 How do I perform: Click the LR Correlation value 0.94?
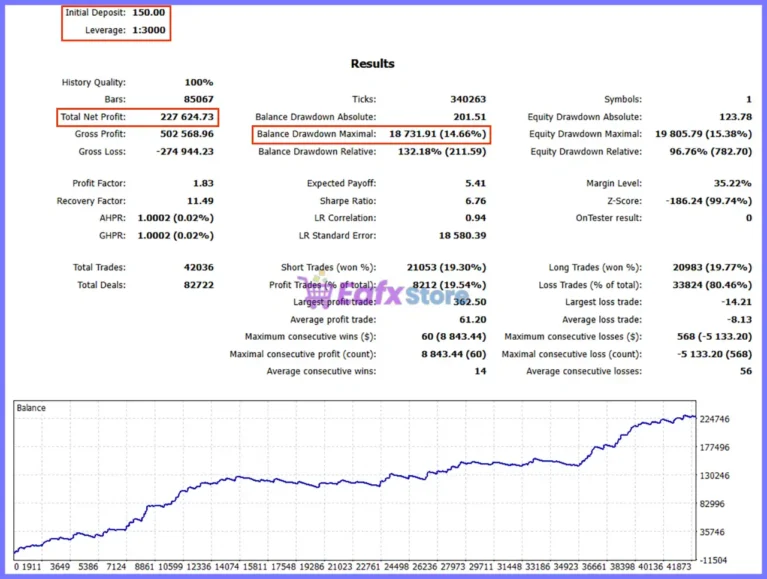pos(475,218)
